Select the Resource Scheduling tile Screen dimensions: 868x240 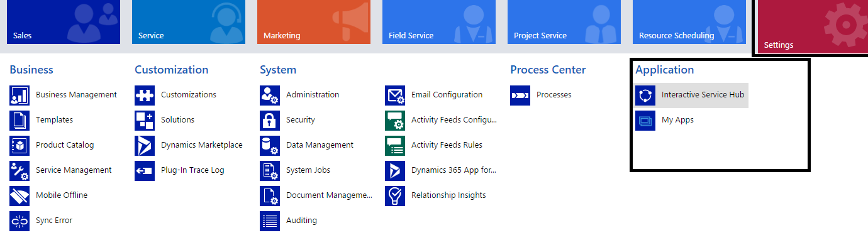click(689, 22)
